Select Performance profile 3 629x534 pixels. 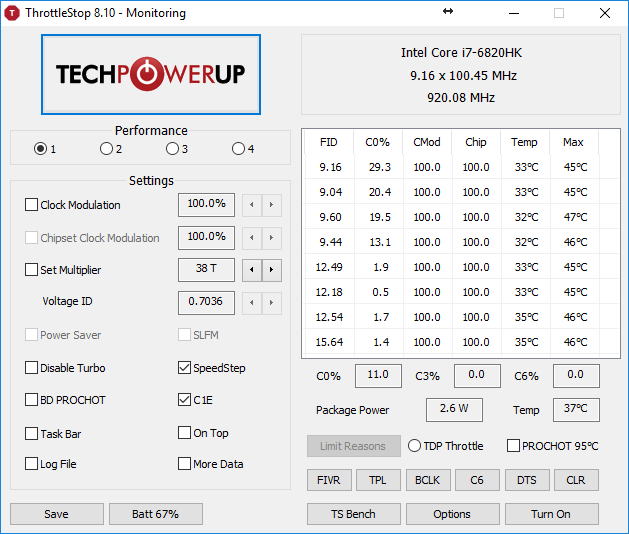coord(172,149)
